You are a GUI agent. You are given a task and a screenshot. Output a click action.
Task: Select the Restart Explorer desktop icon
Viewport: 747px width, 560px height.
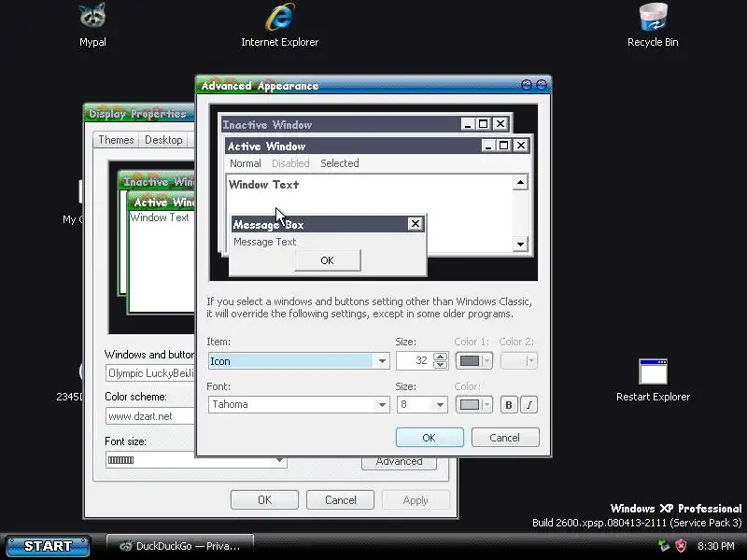click(653, 381)
